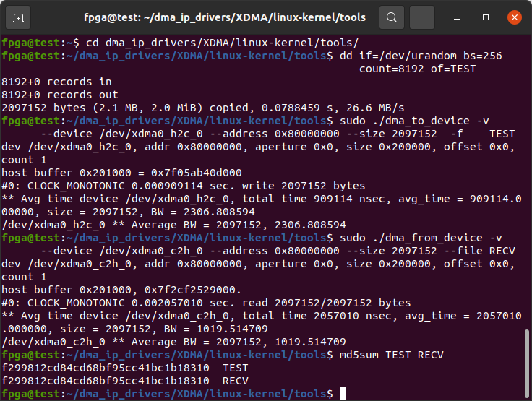Screen dimensions: 532x401
Task: Open the terminal search
Action: (392, 17)
